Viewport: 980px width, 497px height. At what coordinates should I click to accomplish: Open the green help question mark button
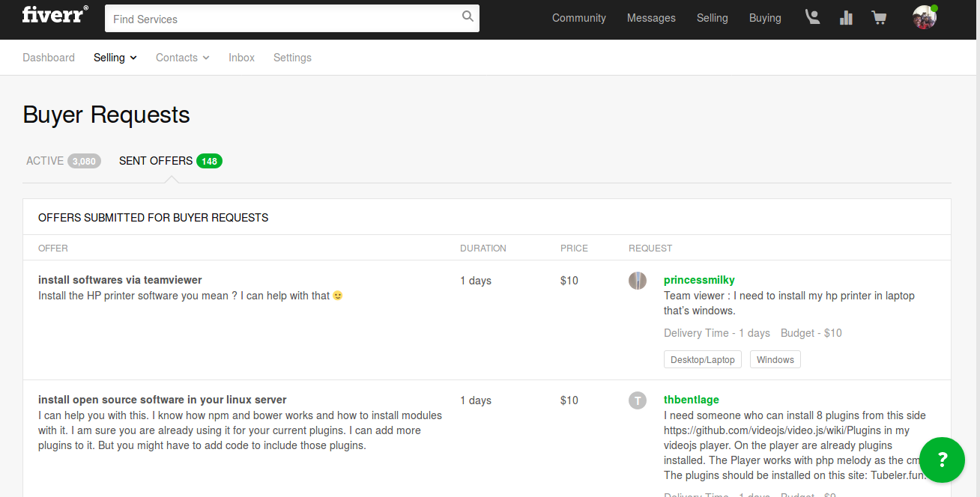[943, 460]
